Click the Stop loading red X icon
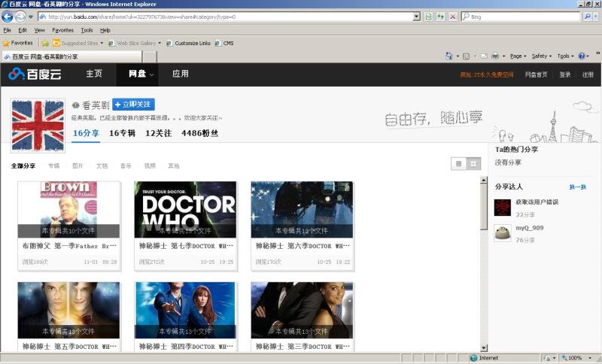This screenshot has width=602, height=364. (452, 17)
